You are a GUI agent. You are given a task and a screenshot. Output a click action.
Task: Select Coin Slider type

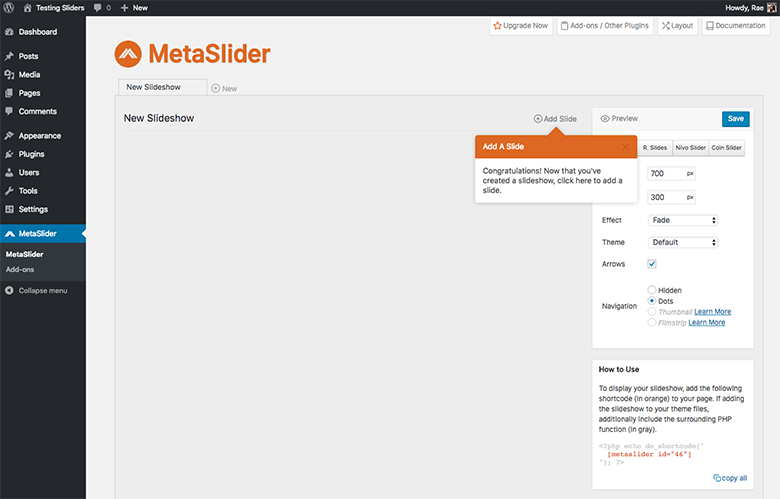726,148
